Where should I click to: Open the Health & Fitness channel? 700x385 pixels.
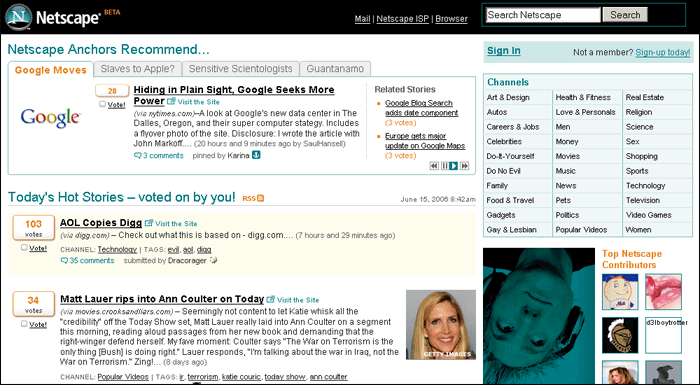tap(583, 97)
